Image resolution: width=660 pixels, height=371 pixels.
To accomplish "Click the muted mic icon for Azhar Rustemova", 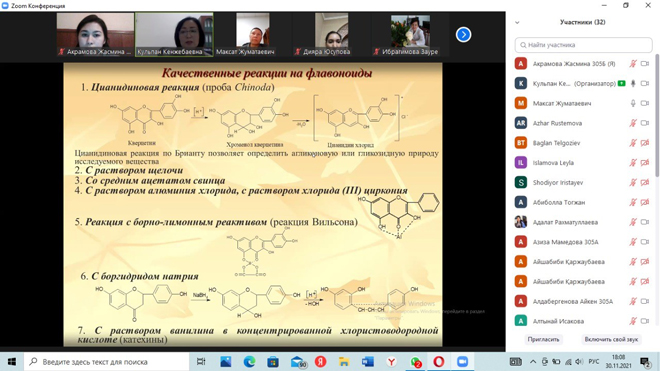I will (x=633, y=123).
